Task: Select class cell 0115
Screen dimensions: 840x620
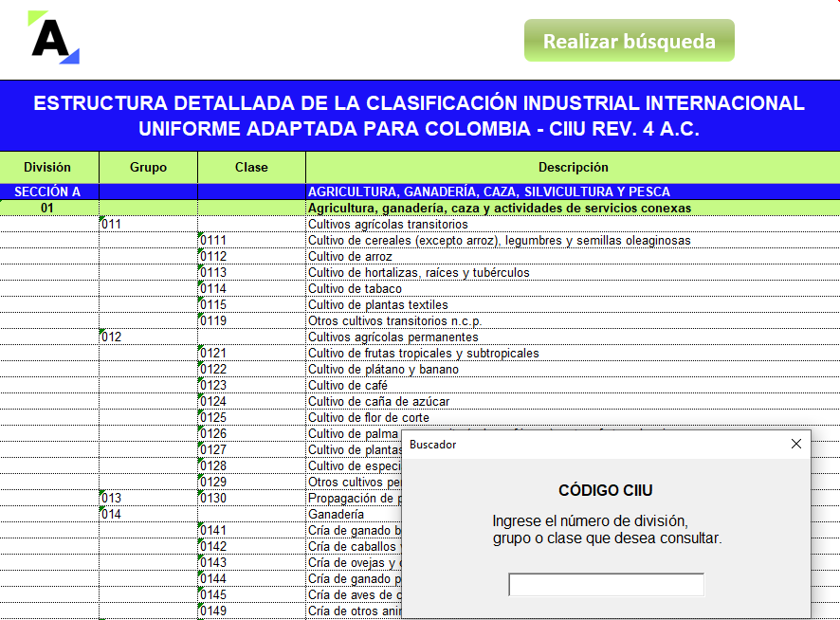Action: click(x=252, y=304)
